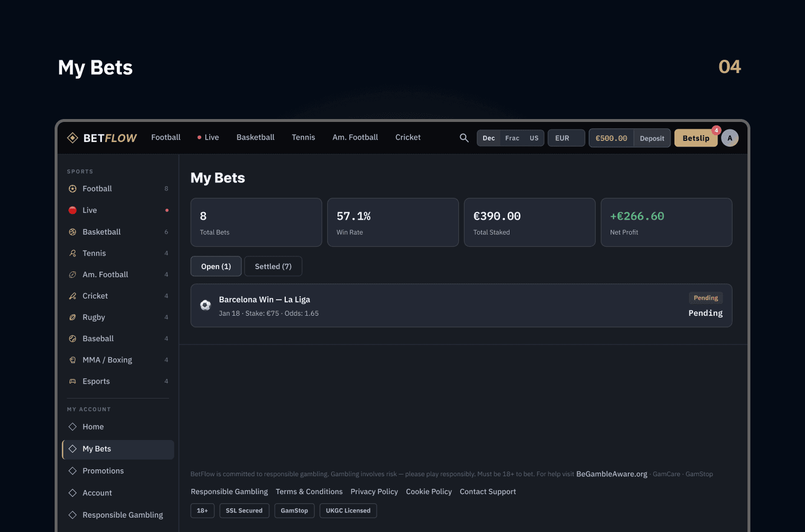Open the Betslip button
This screenshot has width=805, height=532.
[x=696, y=138]
